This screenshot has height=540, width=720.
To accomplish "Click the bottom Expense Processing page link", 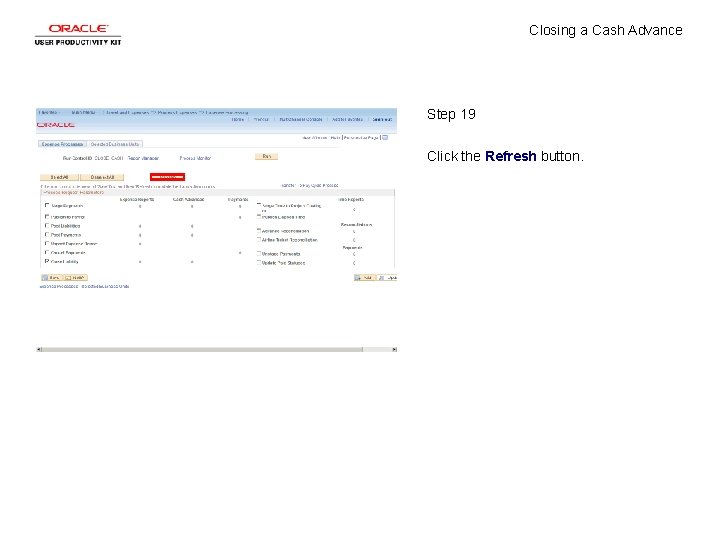I will (x=59, y=287).
